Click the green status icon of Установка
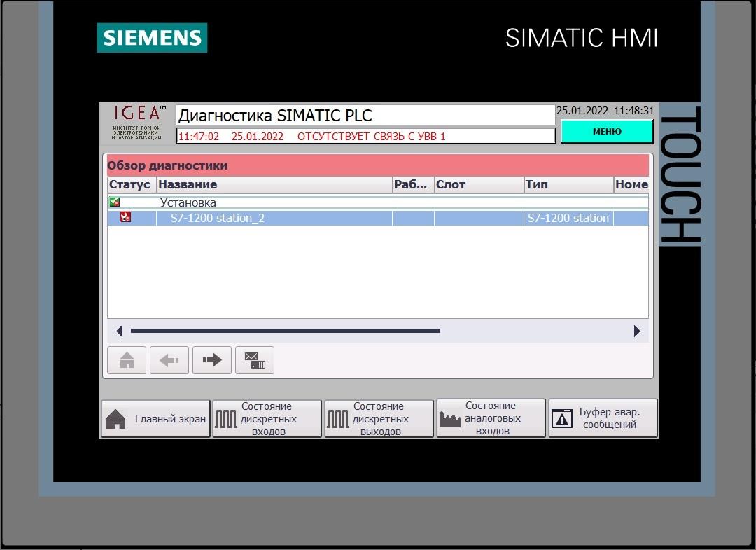Viewport: 756px width, 550px height. coord(114,202)
